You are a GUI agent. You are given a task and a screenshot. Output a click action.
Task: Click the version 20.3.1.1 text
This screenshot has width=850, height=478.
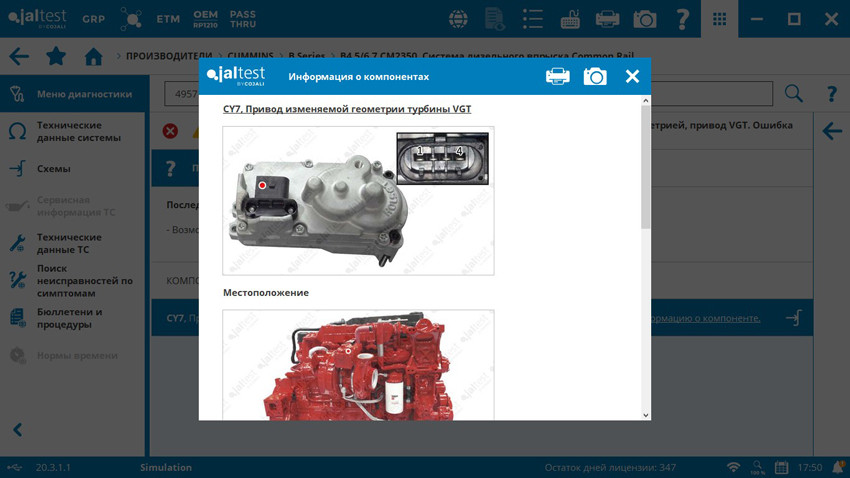tap(53, 467)
